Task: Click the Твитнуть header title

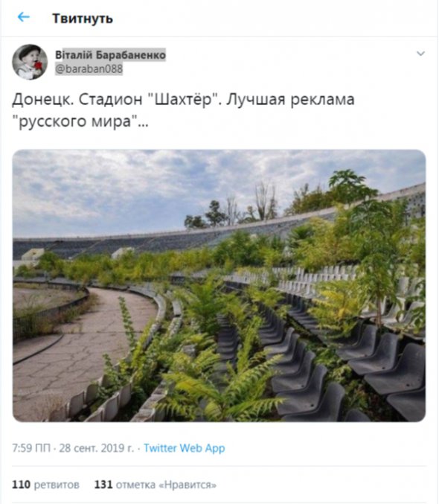Action: pyautogui.click(x=83, y=19)
